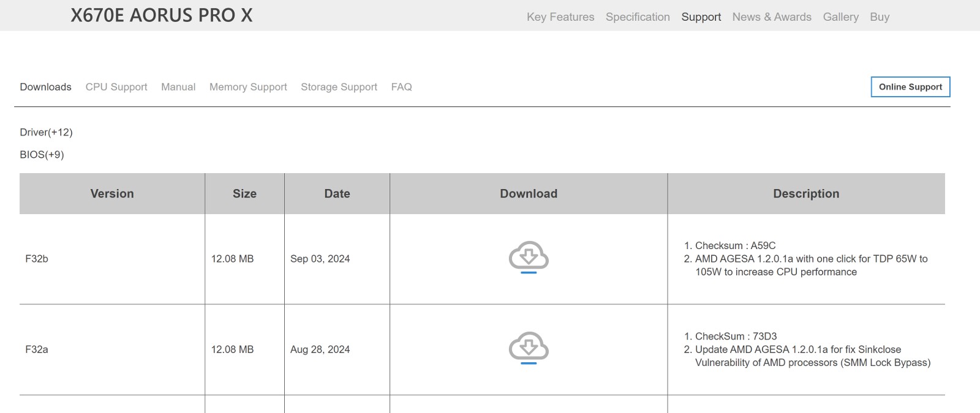The image size is (980, 413).
Task: Click the TDP 65W to 105W description
Action: (811, 265)
